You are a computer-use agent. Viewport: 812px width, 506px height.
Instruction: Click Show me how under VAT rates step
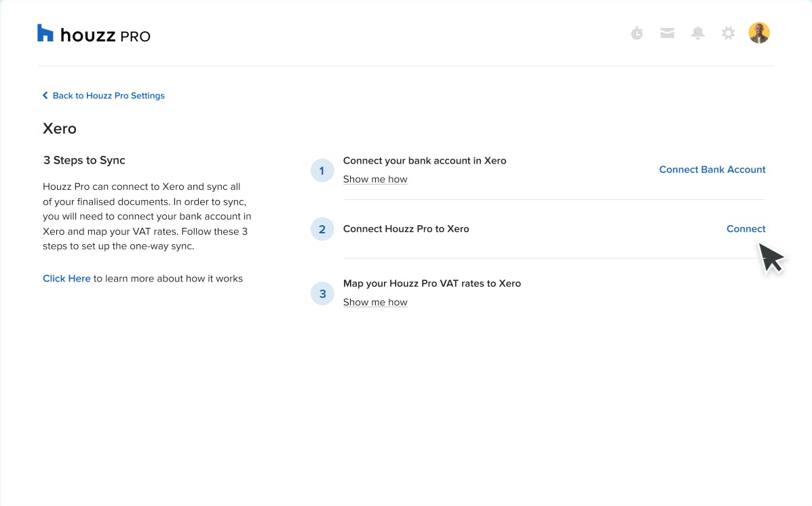pos(375,302)
